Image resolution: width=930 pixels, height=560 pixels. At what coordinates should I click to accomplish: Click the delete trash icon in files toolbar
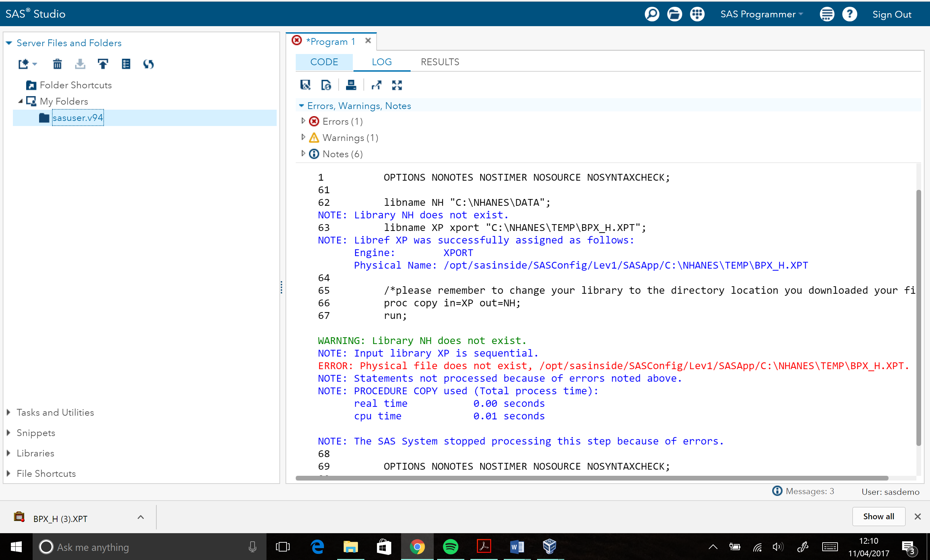[57, 64]
